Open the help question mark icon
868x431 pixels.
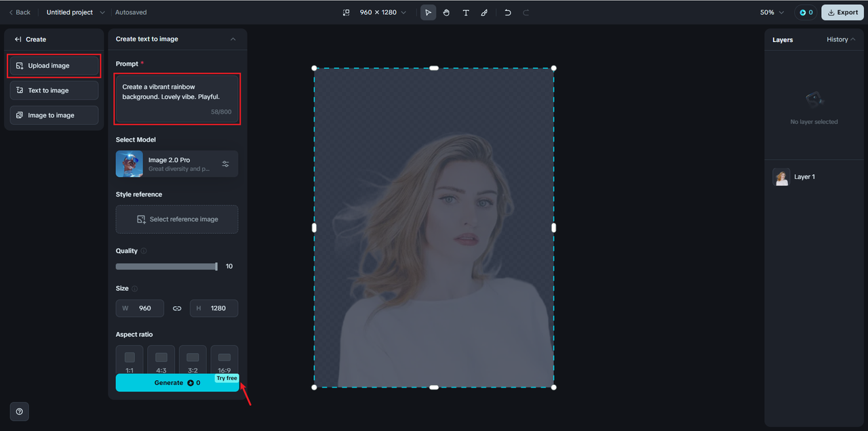(x=19, y=411)
